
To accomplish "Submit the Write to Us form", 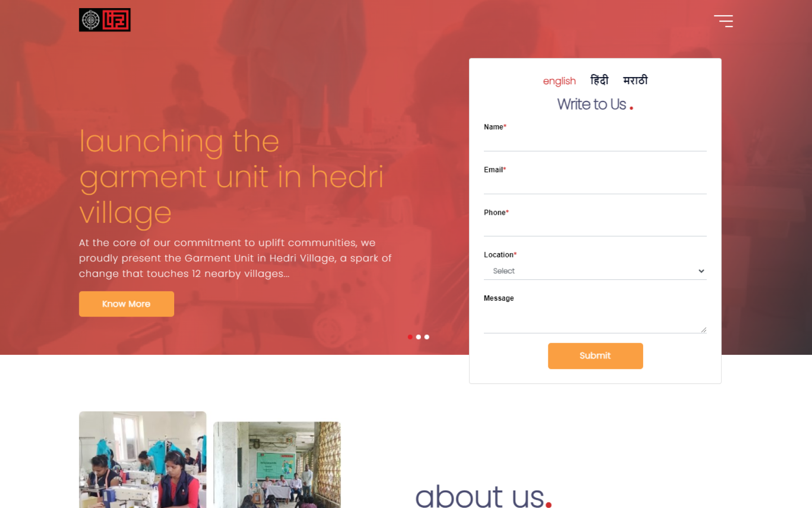I will coord(595,356).
